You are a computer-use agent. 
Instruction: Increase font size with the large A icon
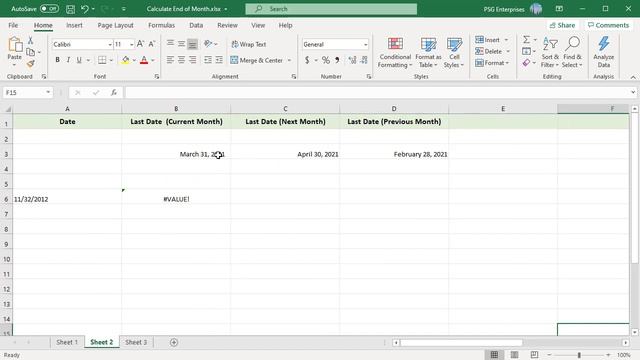[x=140, y=44]
